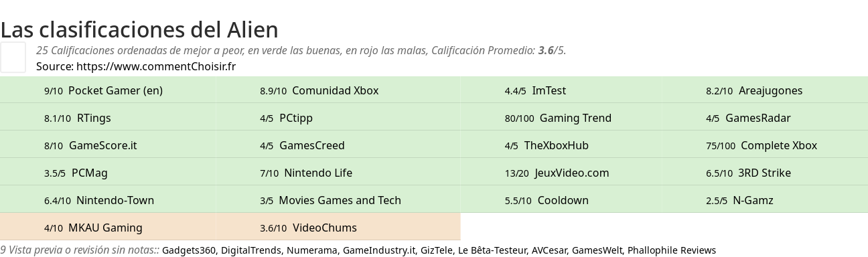Click the Le Bêta-Testeur preview link

coord(492,250)
